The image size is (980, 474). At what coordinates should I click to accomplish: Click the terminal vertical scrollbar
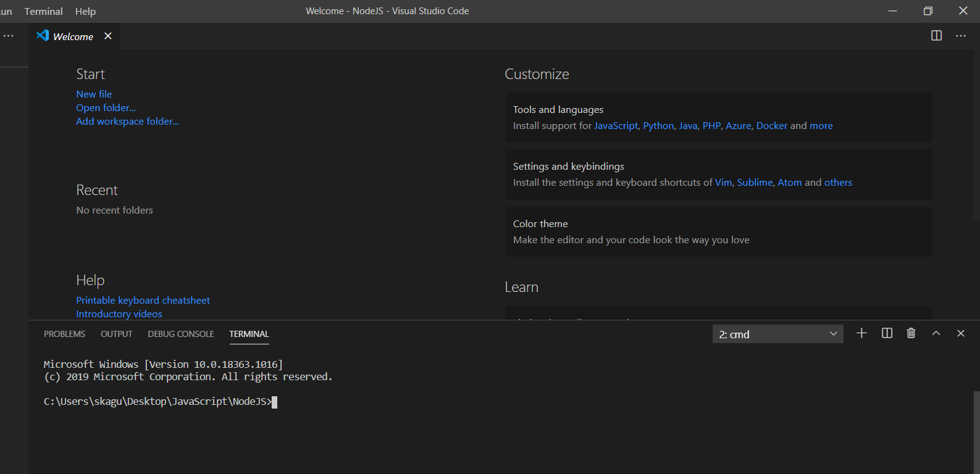click(976, 432)
